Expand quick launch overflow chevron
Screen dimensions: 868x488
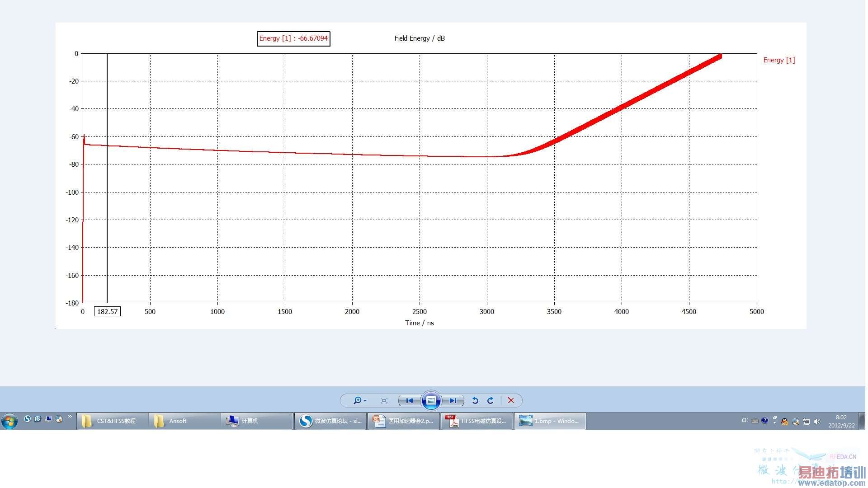click(x=70, y=417)
